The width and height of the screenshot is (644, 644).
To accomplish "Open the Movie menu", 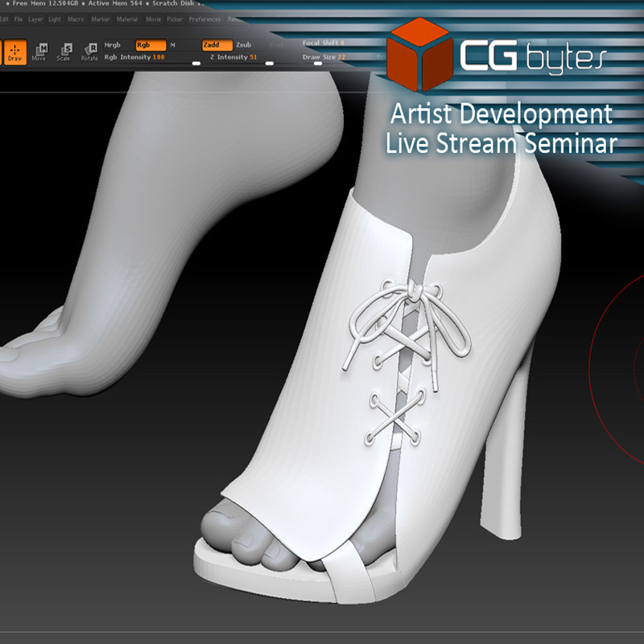I will point(154,19).
